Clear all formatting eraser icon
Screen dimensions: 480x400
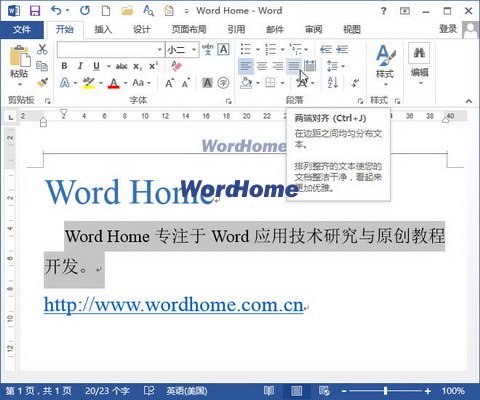coord(176,66)
